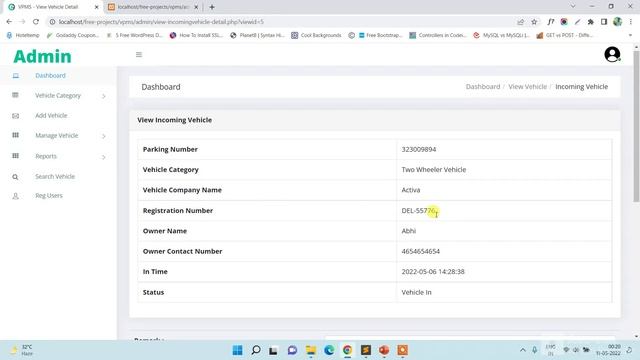Click the In Time value 2022-05-06 14:28:38
Image resolution: width=640 pixels, height=360 pixels.
click(x=433, y=271)
